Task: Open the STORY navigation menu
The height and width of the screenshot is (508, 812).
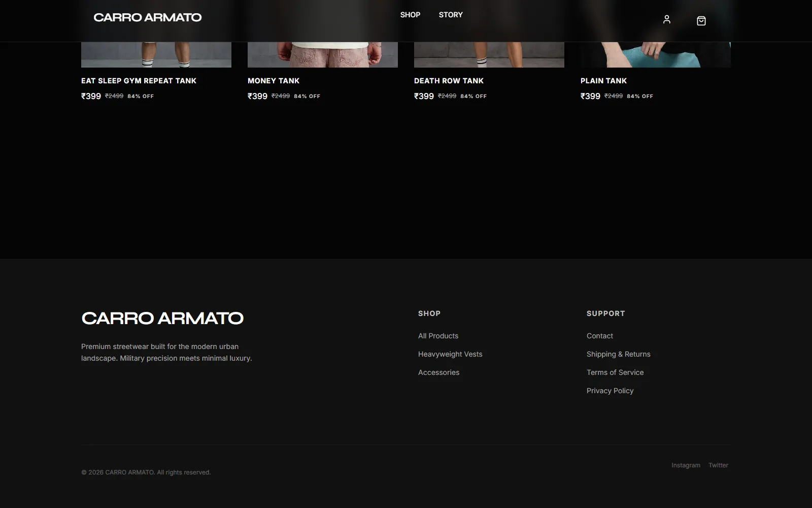Action: tap(451, 15)
